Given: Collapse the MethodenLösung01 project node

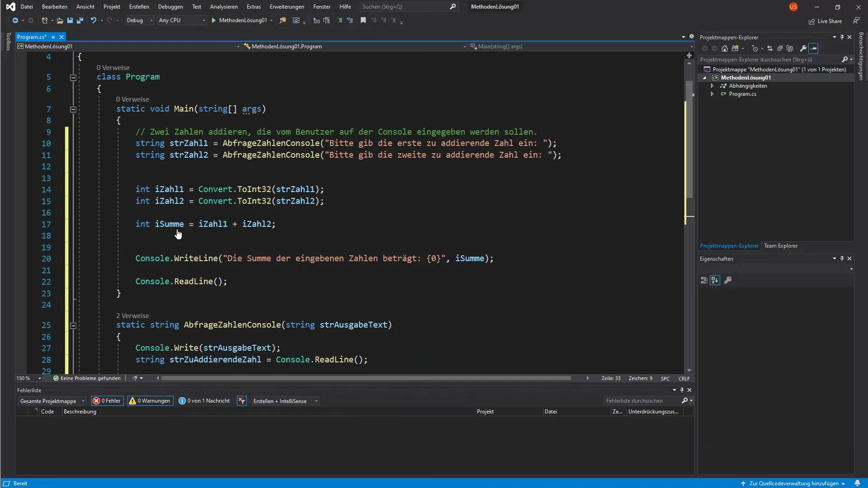Looking at the screenshot, I should coord(704,78).
